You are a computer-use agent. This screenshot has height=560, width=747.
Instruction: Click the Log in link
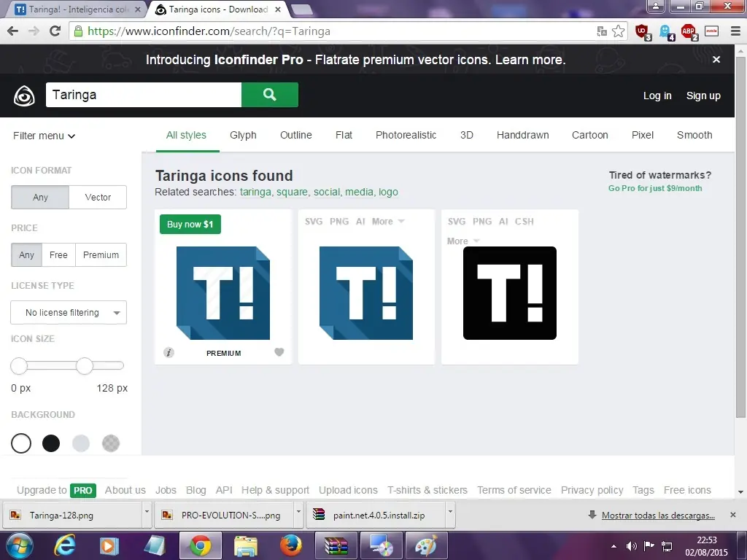click(657, 96)
